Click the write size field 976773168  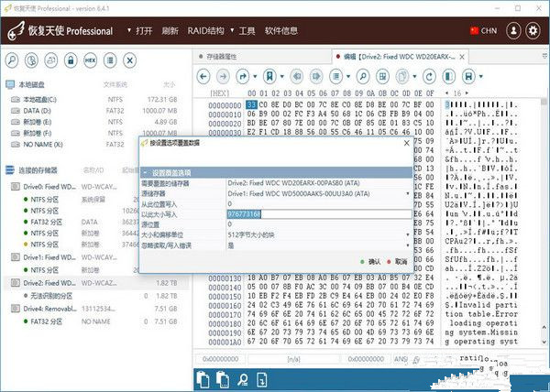(319, 214)
